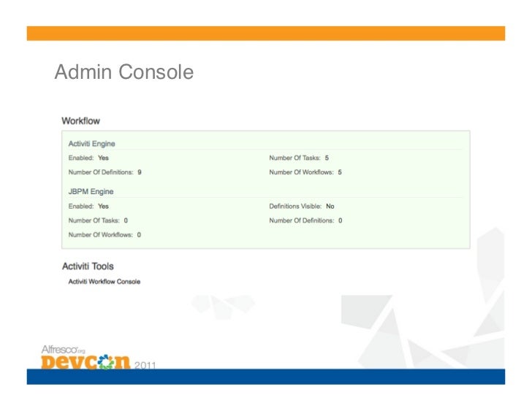Screen dimensions: 532x411
Task: Click the JBPM Engine subsection heading
Action: coord(91,191)
